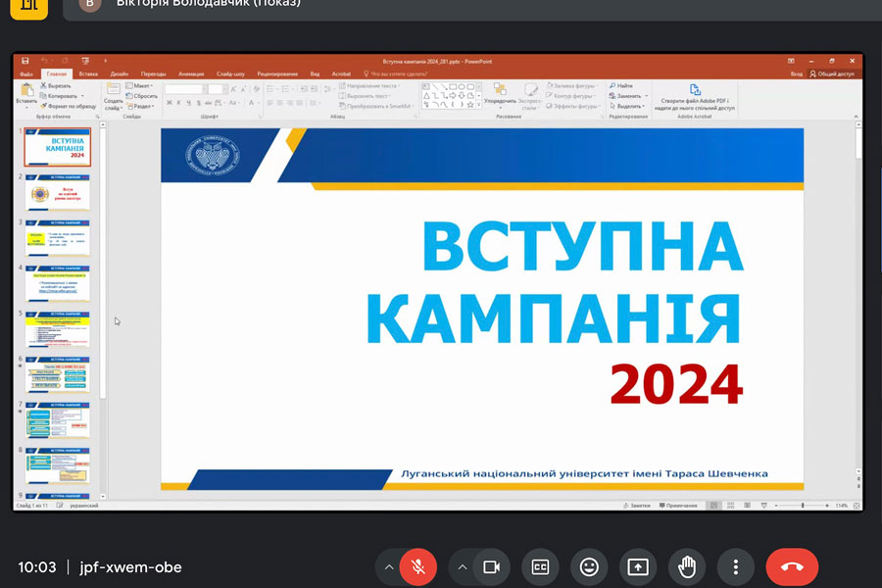
Task: Click the 'Что вы хотите сделать' search field
Action: click(x=396, y=73)
